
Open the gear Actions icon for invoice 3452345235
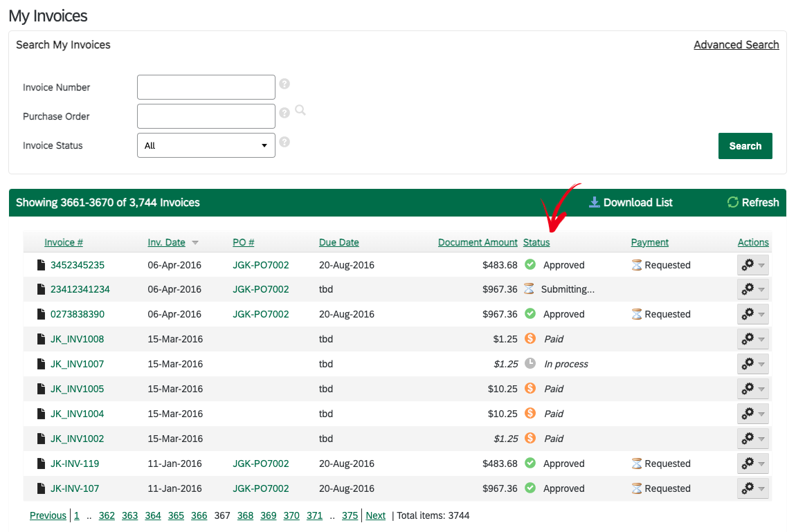(749, 264)
